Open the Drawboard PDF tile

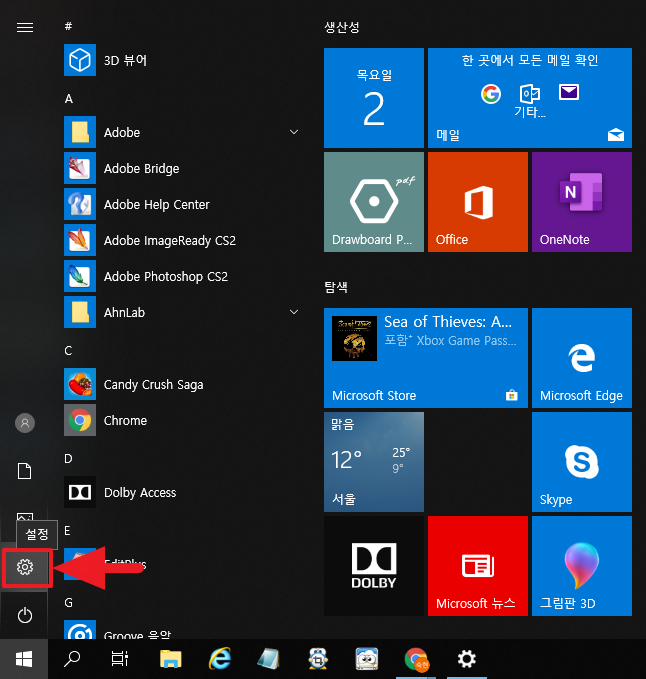coord(374,202)
